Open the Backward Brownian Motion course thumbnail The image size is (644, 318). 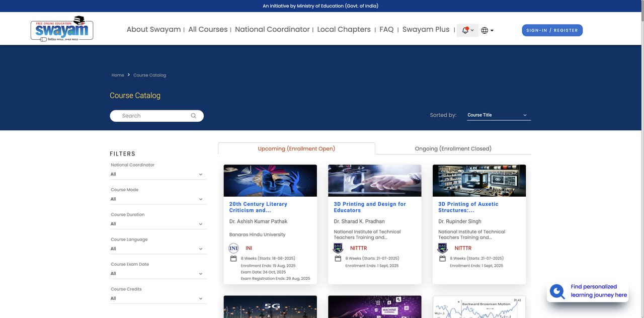(479, 307)
